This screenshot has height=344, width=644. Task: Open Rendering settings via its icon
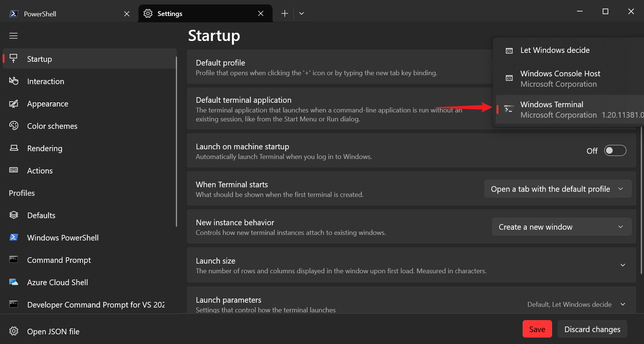point(14,148)
